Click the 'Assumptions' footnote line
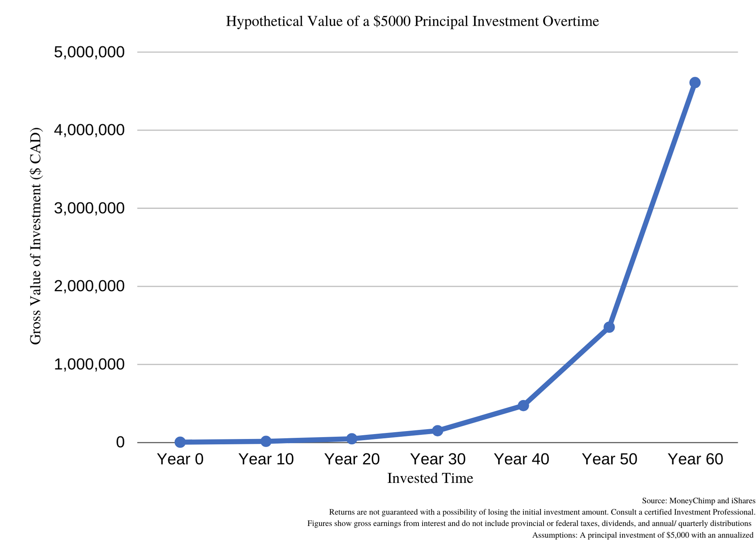The width and height of the screenshot is (756, 540). tap(643, 535)
